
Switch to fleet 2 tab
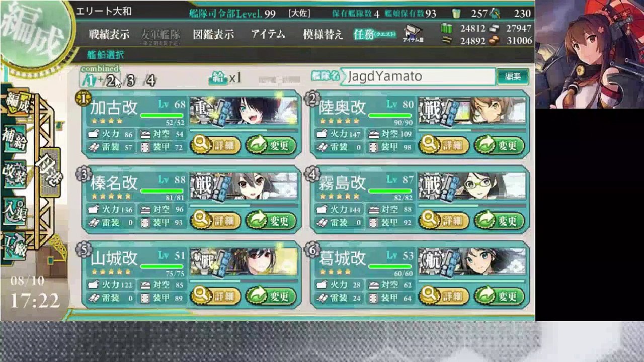click(111, 80)
